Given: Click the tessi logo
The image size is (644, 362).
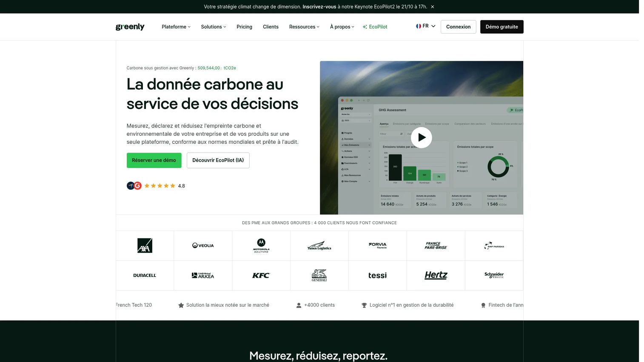Looking at the screenshot, I should 378,275.
